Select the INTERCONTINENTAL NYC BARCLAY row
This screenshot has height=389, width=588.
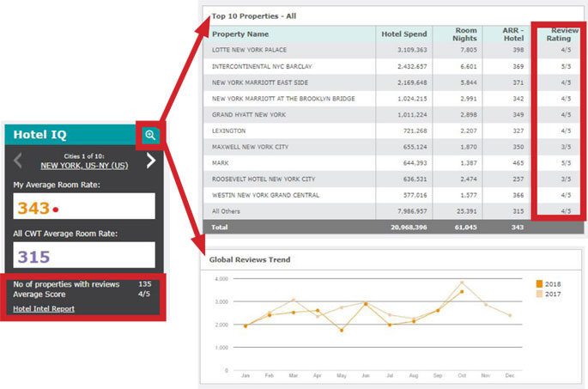393,66
